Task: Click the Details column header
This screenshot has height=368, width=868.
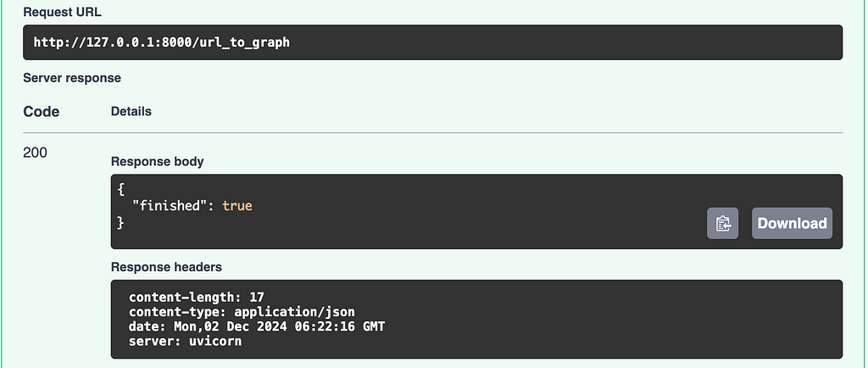Action: coord(131,111)
